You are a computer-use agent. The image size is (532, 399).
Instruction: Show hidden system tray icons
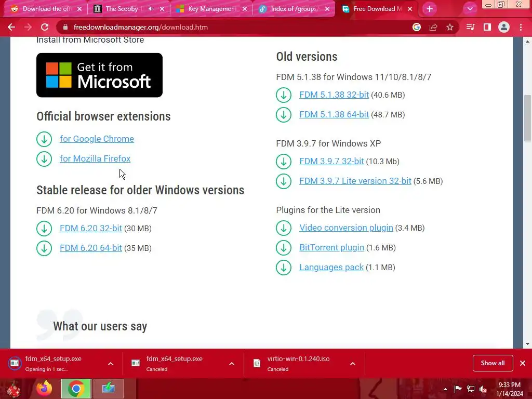point(445,389)
